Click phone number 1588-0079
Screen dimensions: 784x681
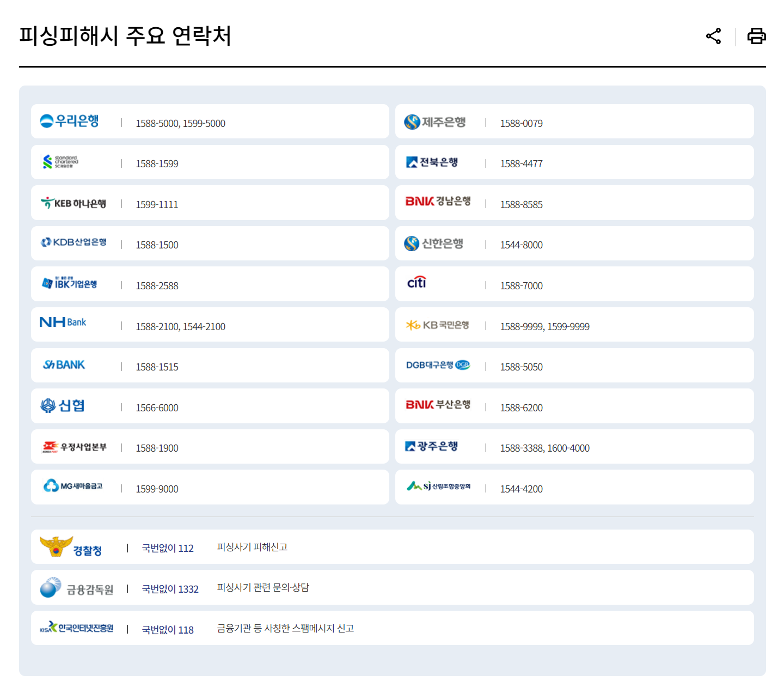click(521, 124)
